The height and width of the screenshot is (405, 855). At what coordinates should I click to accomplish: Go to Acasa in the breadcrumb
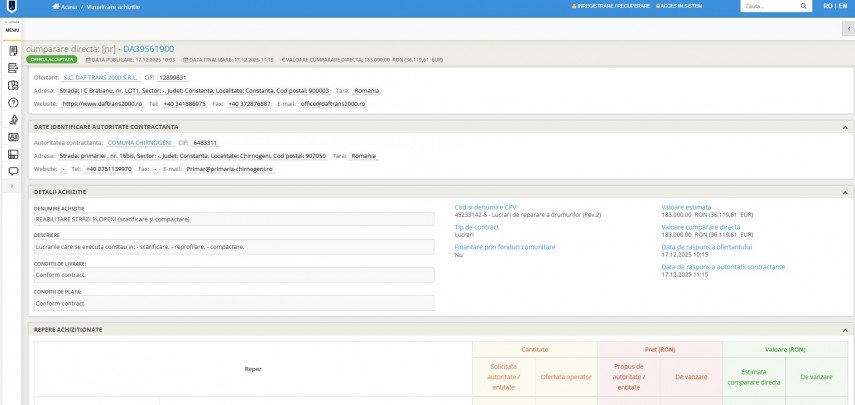pyautogui.click(x=68, y=6)
